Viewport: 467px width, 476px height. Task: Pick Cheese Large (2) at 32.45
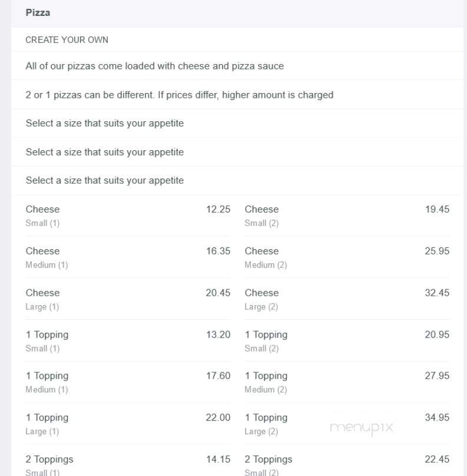pyautogui.click(x=347, y=299)
